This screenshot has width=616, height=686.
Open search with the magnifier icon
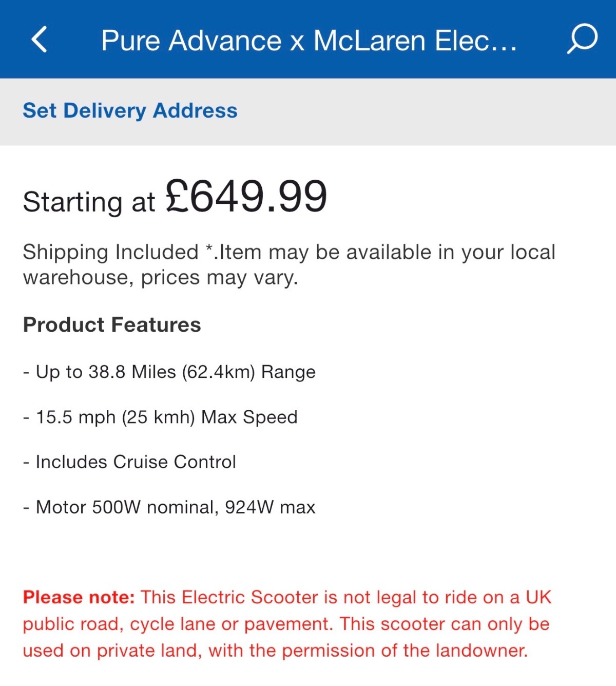[x=582, y=39]
